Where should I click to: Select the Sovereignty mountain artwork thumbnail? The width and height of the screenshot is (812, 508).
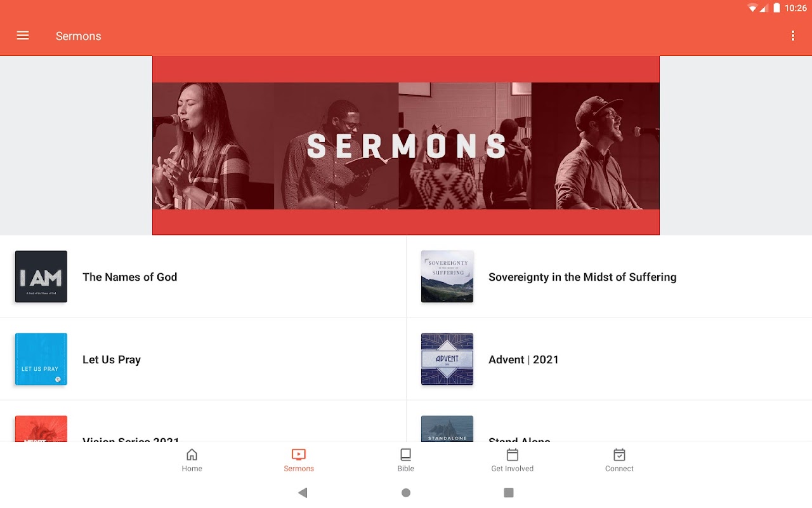pos(447,276)
